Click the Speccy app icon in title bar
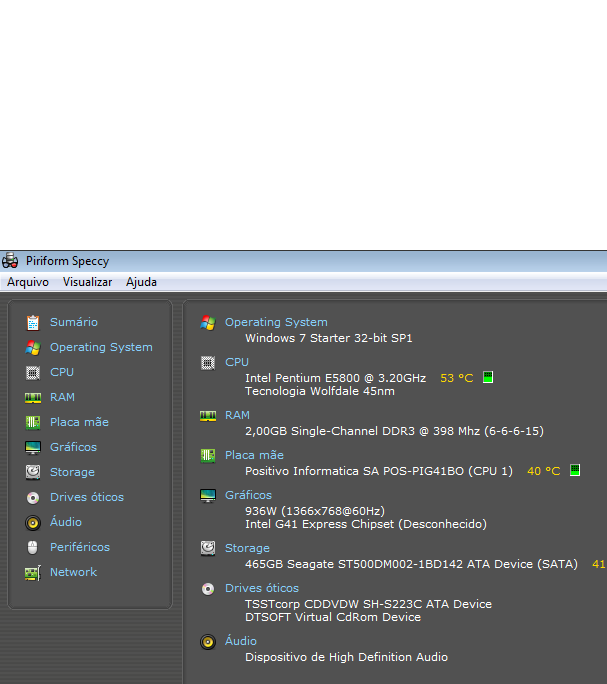This screenshot has width=607, height=684. [10, 261]
